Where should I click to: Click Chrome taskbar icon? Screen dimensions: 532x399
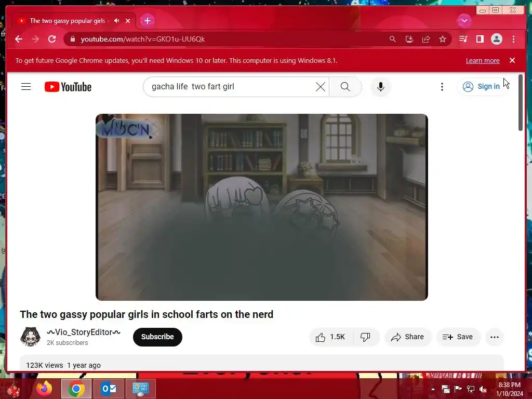tap(76, 389)
